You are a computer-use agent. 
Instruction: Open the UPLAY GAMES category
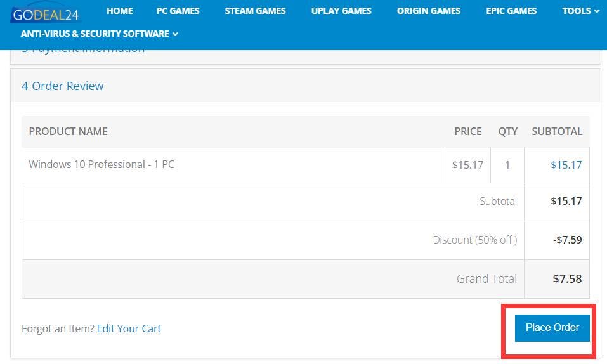(x=341, y=11)
